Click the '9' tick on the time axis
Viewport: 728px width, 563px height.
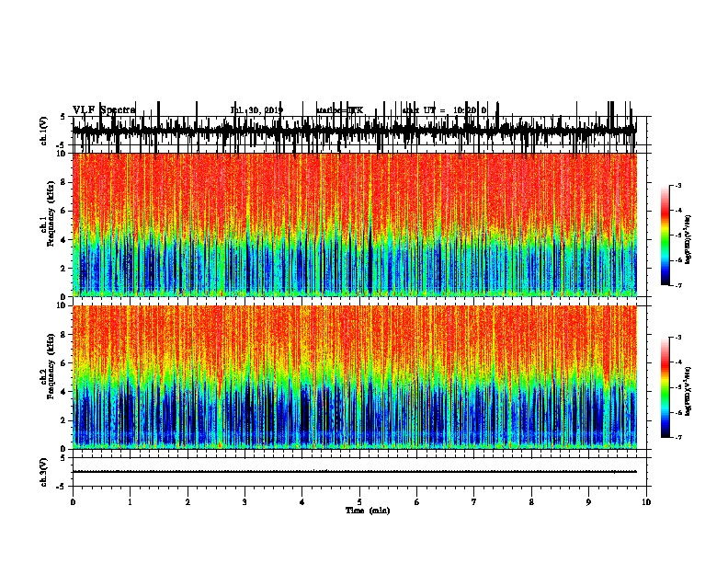[588, 502]
